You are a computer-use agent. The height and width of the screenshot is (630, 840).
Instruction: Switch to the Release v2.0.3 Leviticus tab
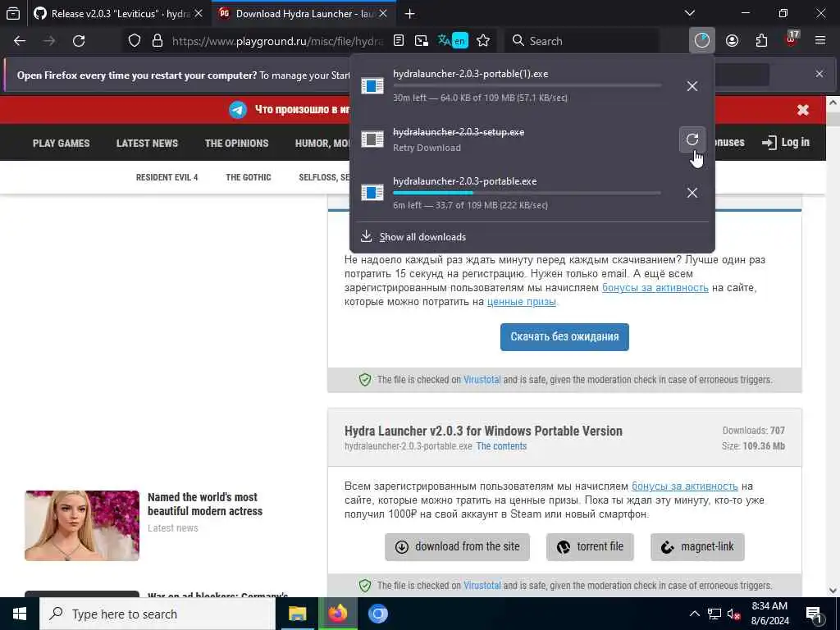(120, 14)
